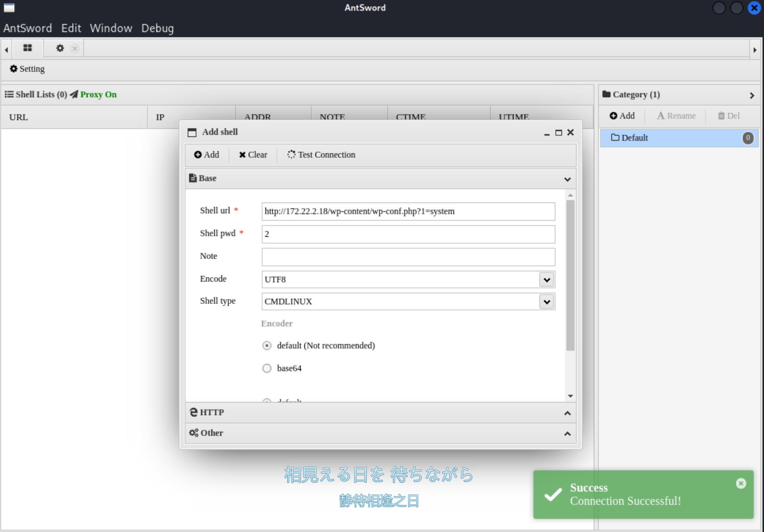Select the base64 encoder option

(x=267, y=368)
